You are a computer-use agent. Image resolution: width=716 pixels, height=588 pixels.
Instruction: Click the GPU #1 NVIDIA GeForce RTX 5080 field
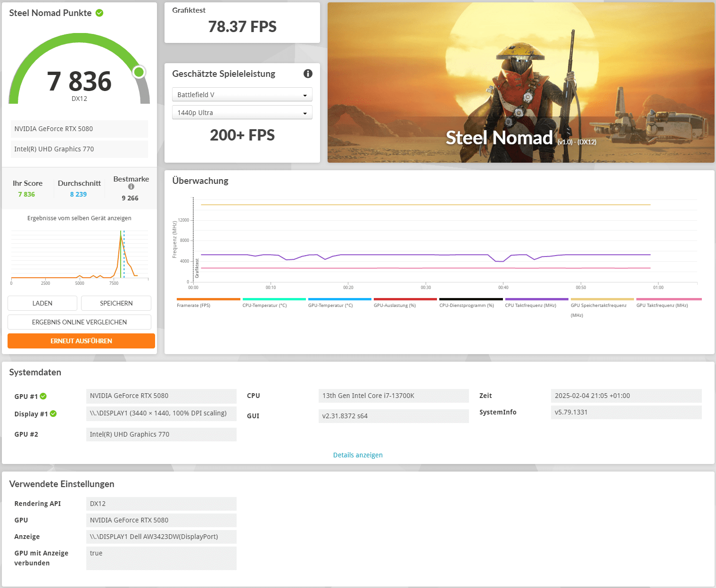(161, 396)
